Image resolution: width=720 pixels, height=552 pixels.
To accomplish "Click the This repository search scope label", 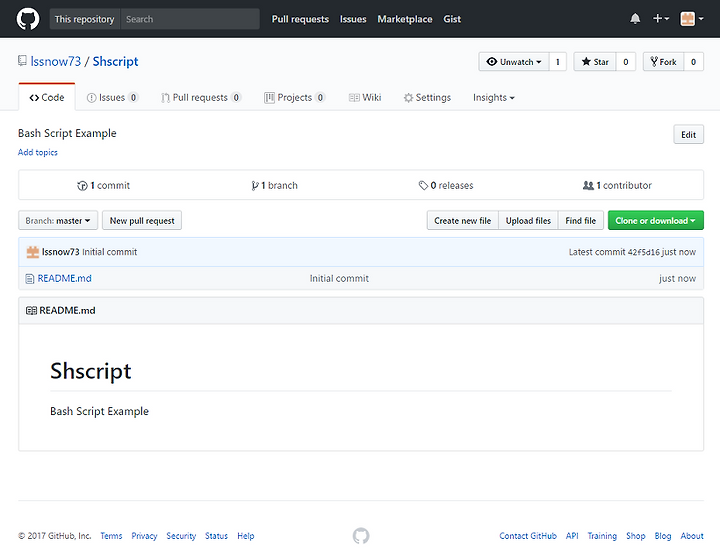I will tap(84, 19).
